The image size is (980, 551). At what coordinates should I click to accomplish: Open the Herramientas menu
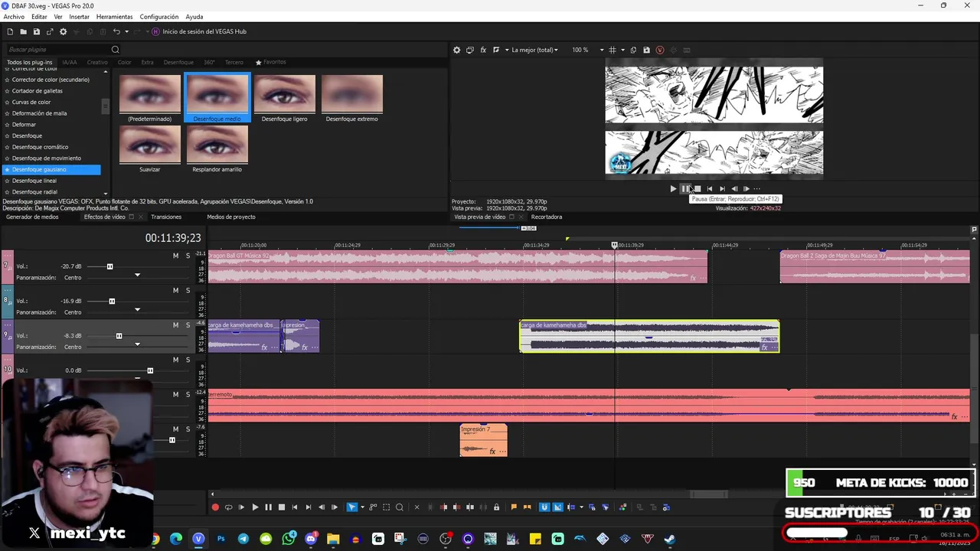114,17
